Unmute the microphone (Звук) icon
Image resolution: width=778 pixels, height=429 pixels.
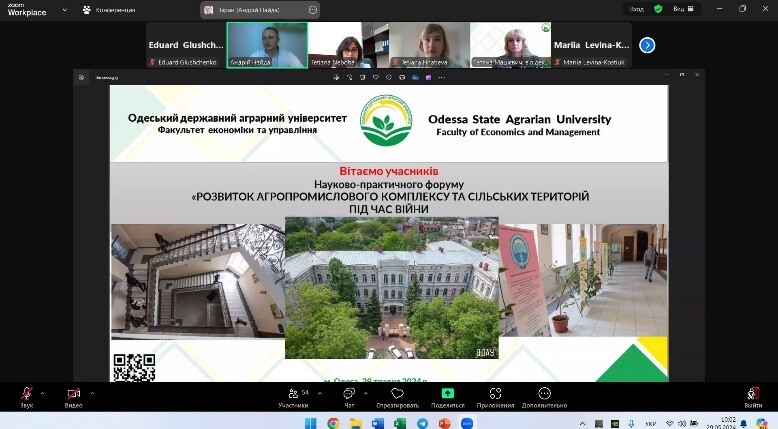pos(27,394)
